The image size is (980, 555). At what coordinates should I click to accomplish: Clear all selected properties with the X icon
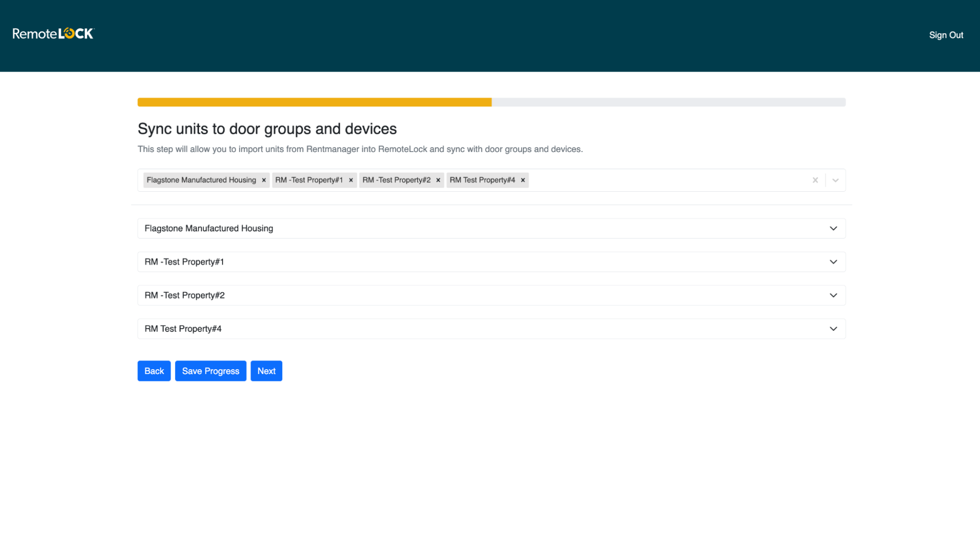815,180
